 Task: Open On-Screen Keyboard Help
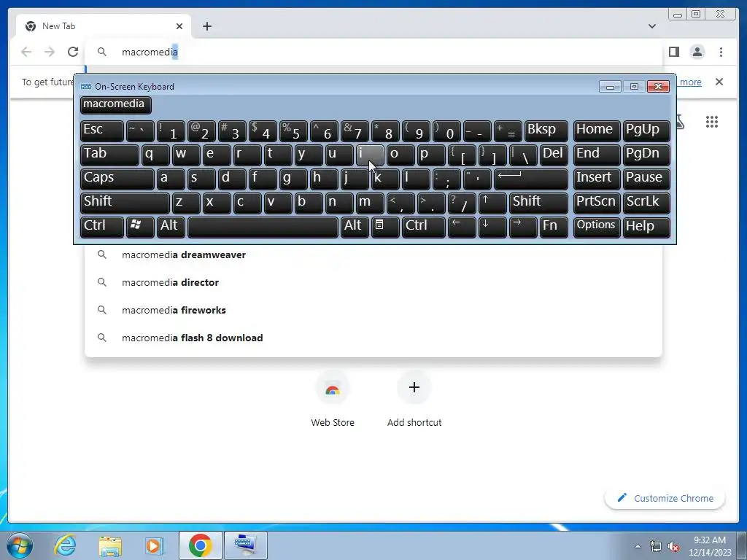click(646, 227)
